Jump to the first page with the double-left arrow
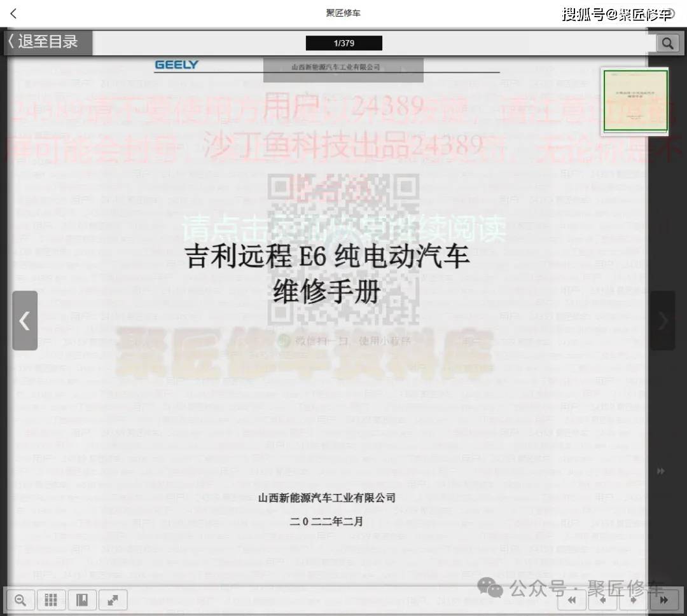 (572, 600)
